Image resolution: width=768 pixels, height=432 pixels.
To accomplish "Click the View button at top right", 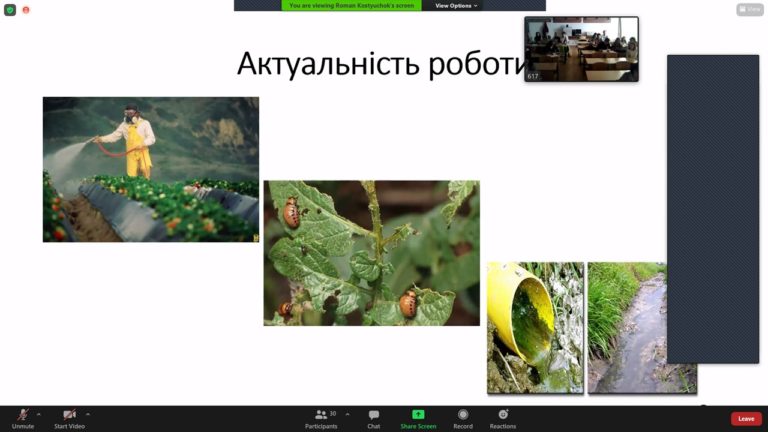I will pyautogui.click(x=750, y=9).
